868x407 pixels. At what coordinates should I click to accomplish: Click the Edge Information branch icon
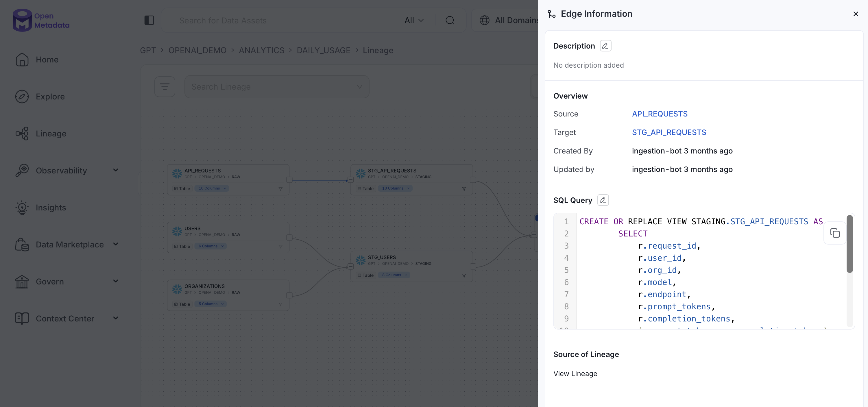(x=552, y=14)
